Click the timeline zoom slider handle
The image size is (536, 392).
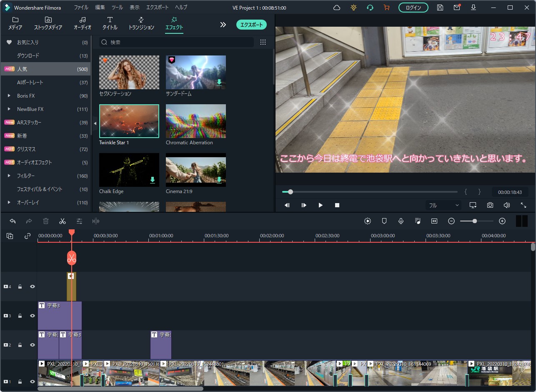pyautogui.click(x=474, y=221)
